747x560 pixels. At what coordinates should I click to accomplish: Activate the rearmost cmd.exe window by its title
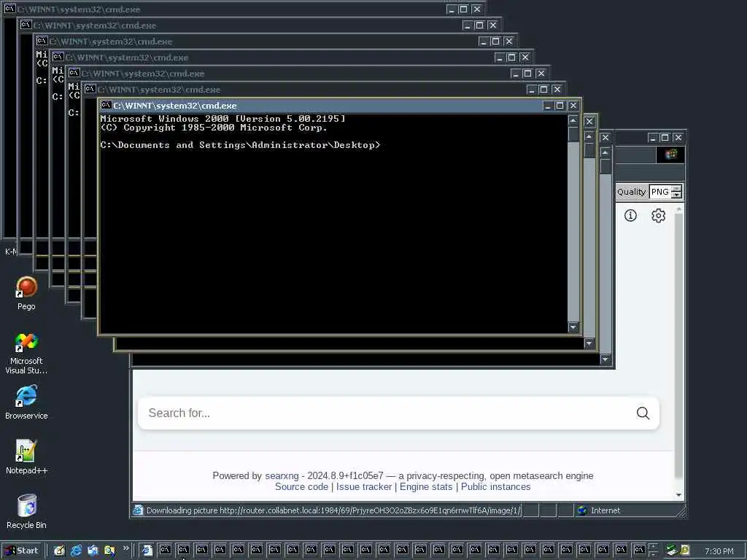[x=79, y=9]
